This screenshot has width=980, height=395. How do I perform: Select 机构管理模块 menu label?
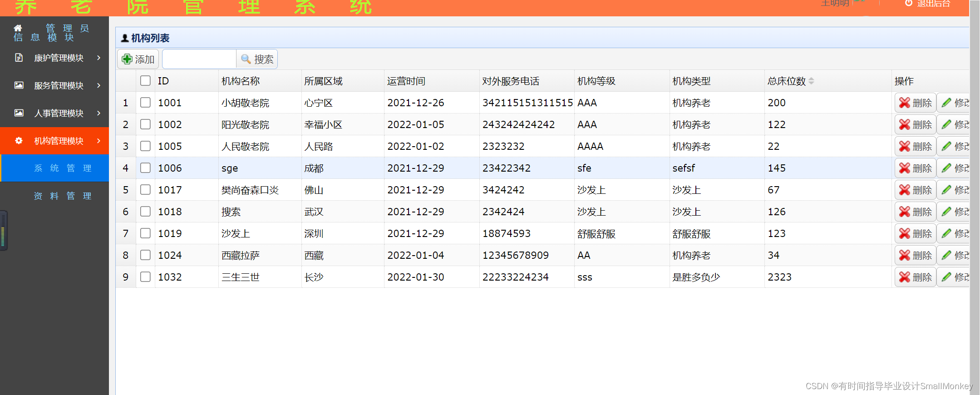point(59,141)
